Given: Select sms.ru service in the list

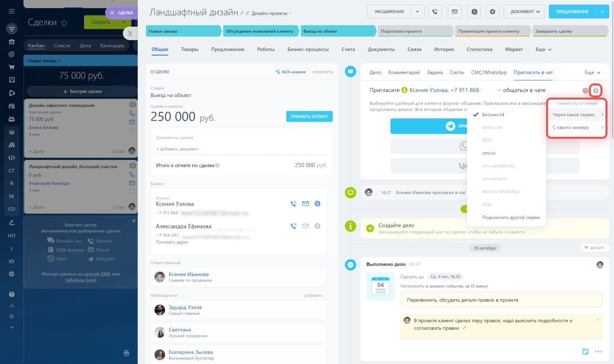Looking at the screenshot, I should [489, 153].
